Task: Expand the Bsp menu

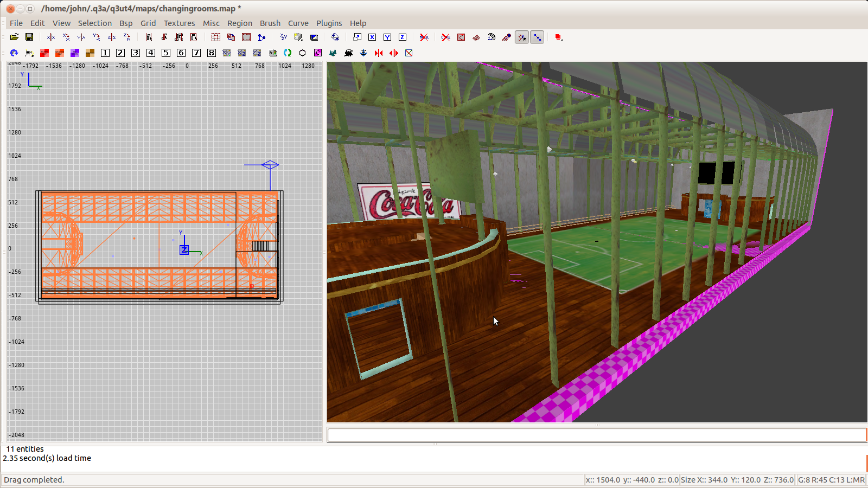Action: (x=126, y=23)
